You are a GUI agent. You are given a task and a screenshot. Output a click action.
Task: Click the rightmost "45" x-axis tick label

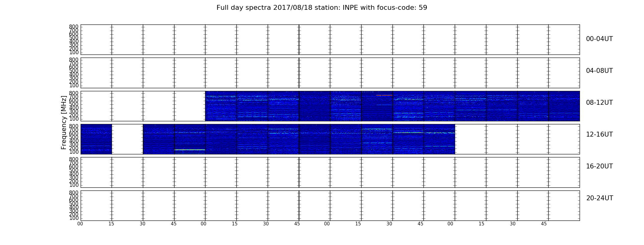tap(544, 224)
